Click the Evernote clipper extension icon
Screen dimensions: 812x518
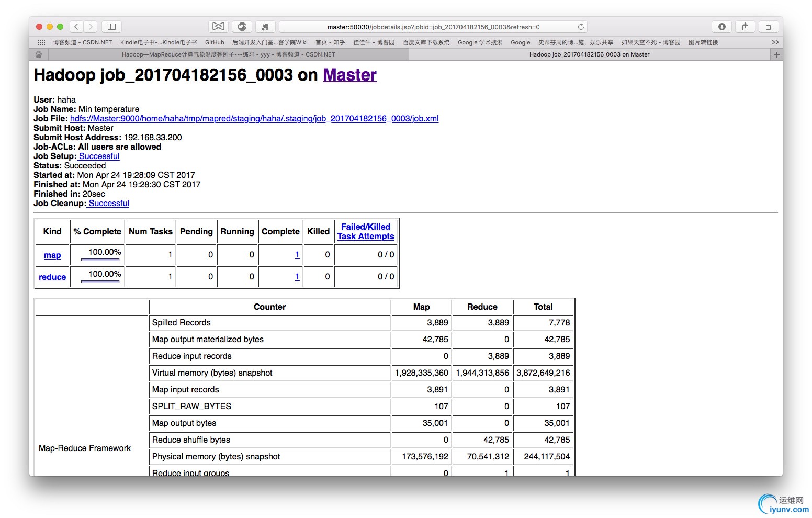pyautogui.click(x=265, y=27)
